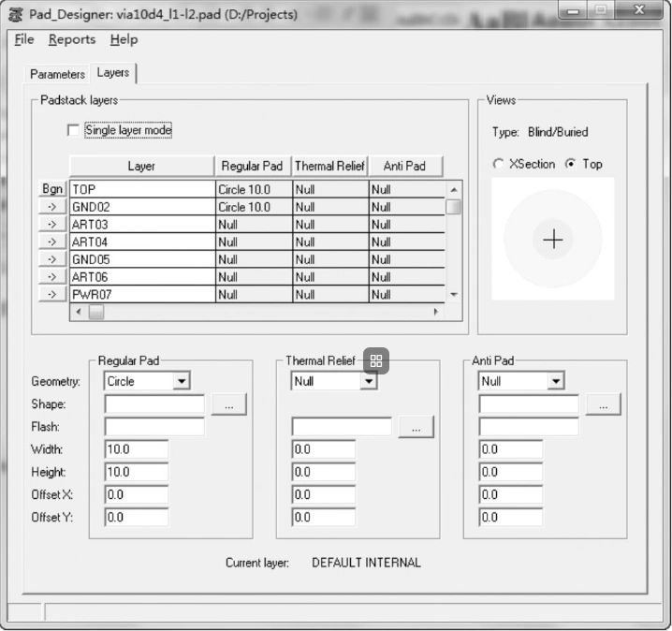Click the Anti Pad Shape browse button
Screen dimensions: 672x631
[603, 404]
